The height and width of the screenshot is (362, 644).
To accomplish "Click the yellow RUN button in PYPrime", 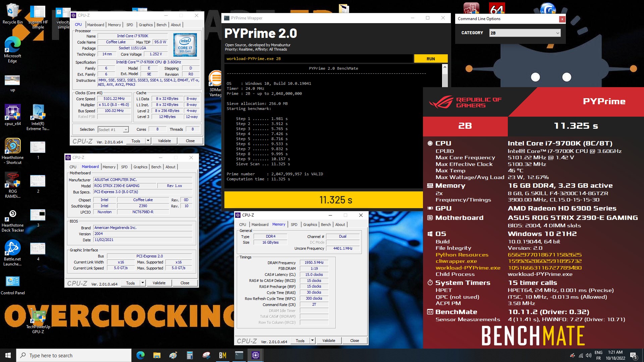I will (431, 59).
